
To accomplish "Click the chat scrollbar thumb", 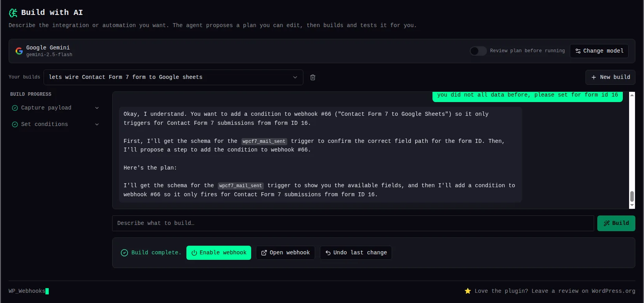I will pos(632,197).
